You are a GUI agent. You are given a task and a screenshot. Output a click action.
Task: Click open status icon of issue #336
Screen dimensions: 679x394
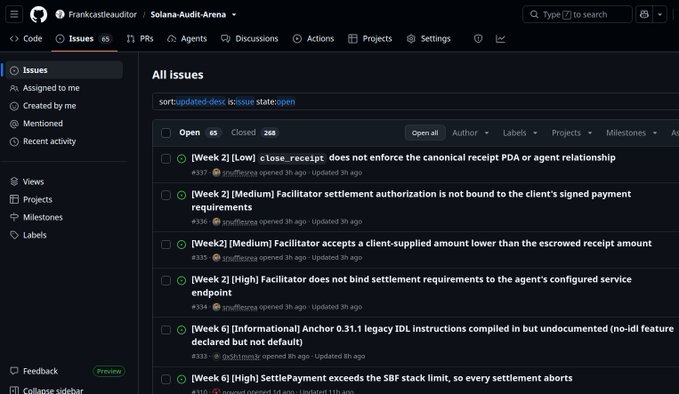click(x=181, y=195)
